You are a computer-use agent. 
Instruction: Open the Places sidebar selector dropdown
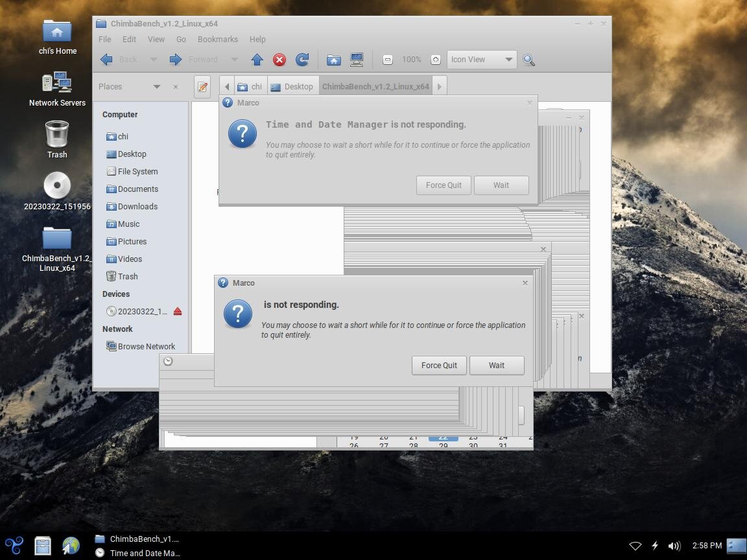click(157, 86)
